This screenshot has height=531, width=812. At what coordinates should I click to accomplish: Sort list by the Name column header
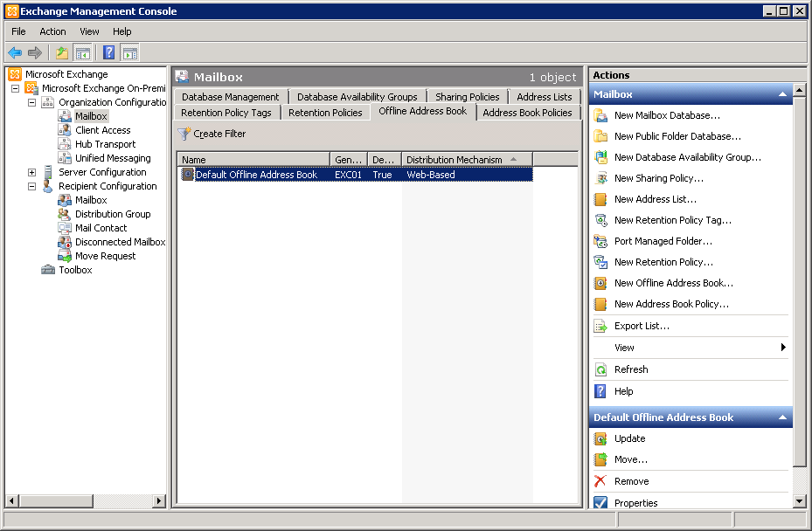pyautogui.click(x=253, y=160)
